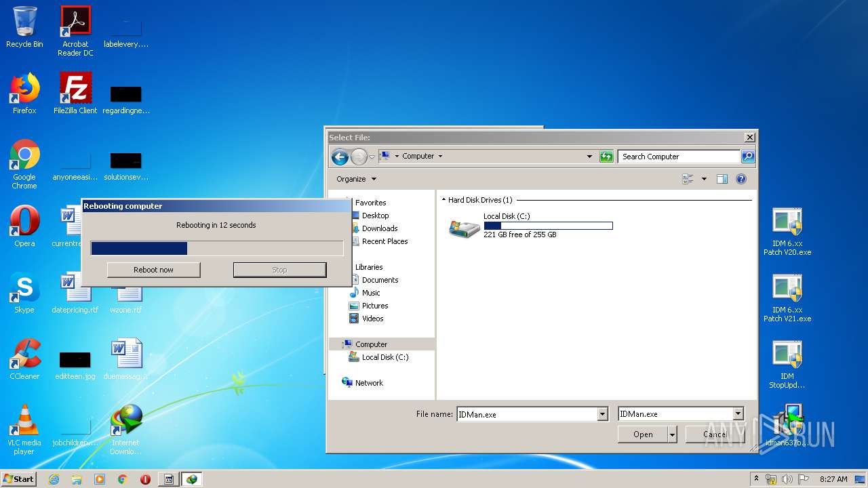Launch the Opera desktop shortcut

(24, 226)
